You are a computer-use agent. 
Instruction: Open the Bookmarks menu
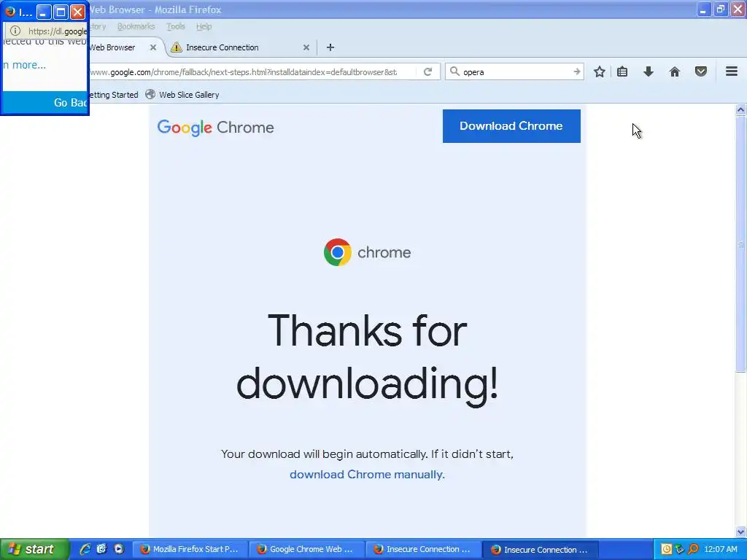136,27
